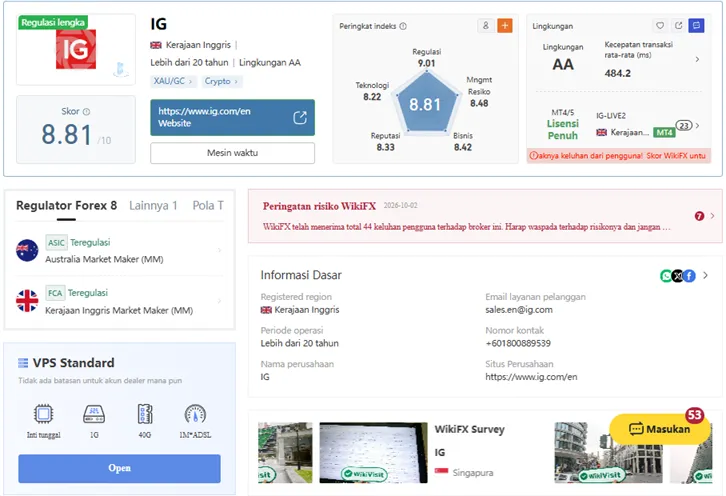Click the Mesin waktu button
Viewport: 726px width, 496px height.
[x=232, y=153]
